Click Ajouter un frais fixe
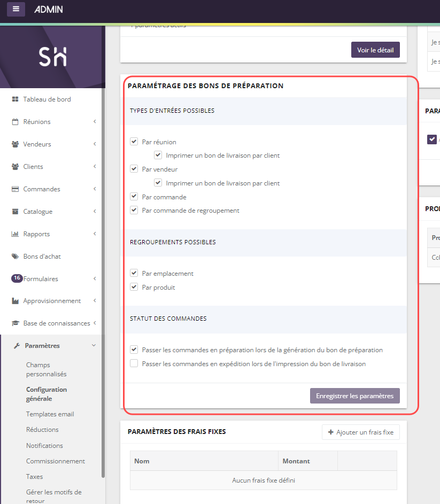The image size is (440, 504). coord(360,432)
